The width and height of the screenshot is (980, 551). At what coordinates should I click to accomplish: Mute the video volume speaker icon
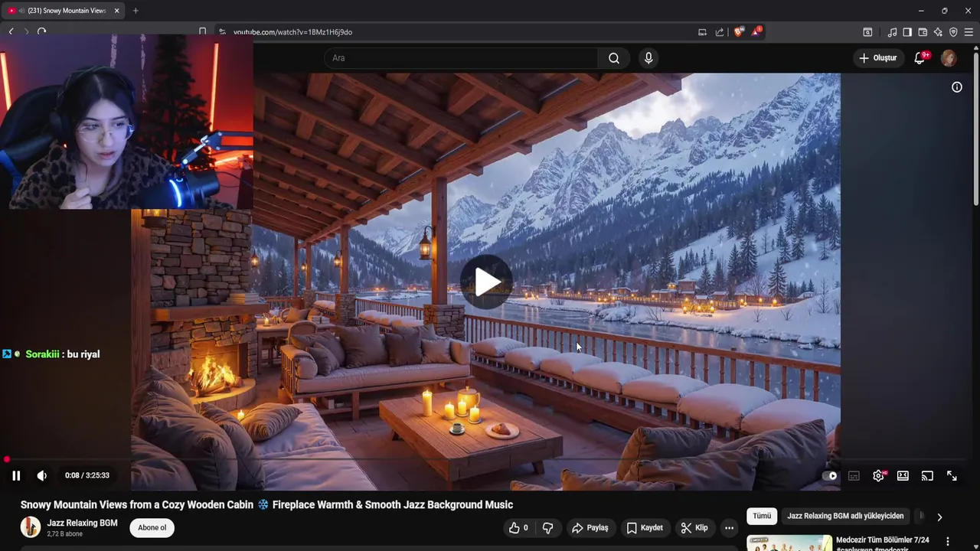42,475
